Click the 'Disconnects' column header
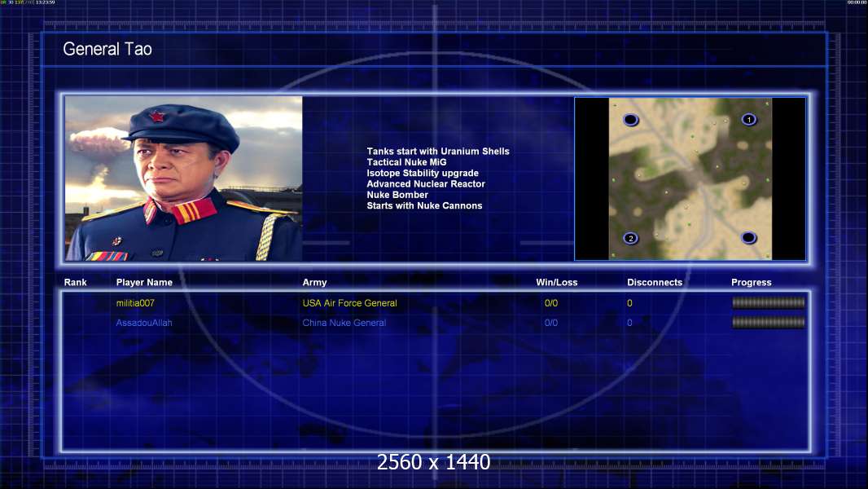This screenshot has height=489, width=868. tap(655, 283)
